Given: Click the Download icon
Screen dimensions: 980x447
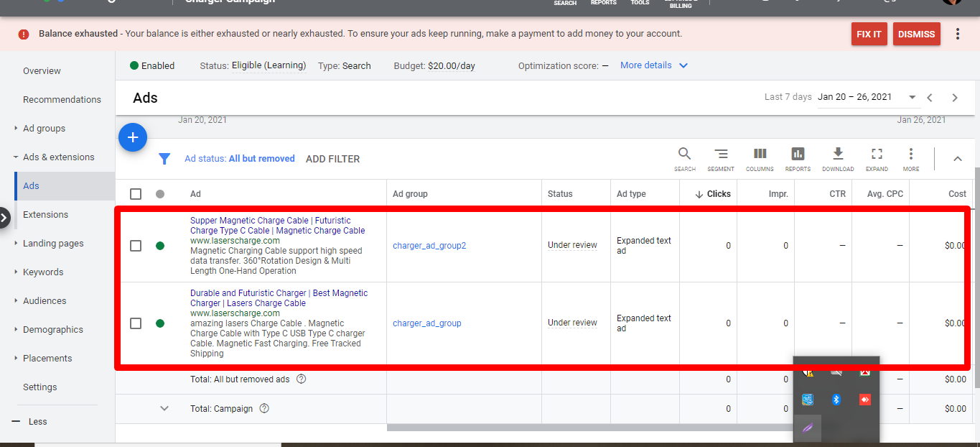Looking at the screenshot, I should pyautogui.click(x=838, y=159).
